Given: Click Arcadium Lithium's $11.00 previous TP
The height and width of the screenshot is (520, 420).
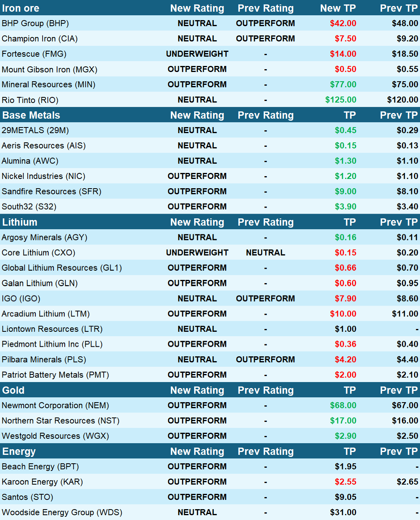Looking at the screenshot, I should click(405, 314).
